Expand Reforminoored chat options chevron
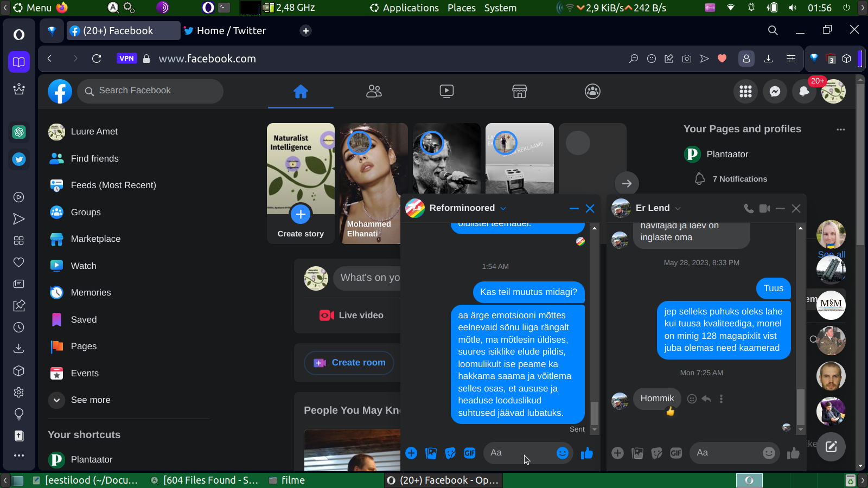 [503, 209]
